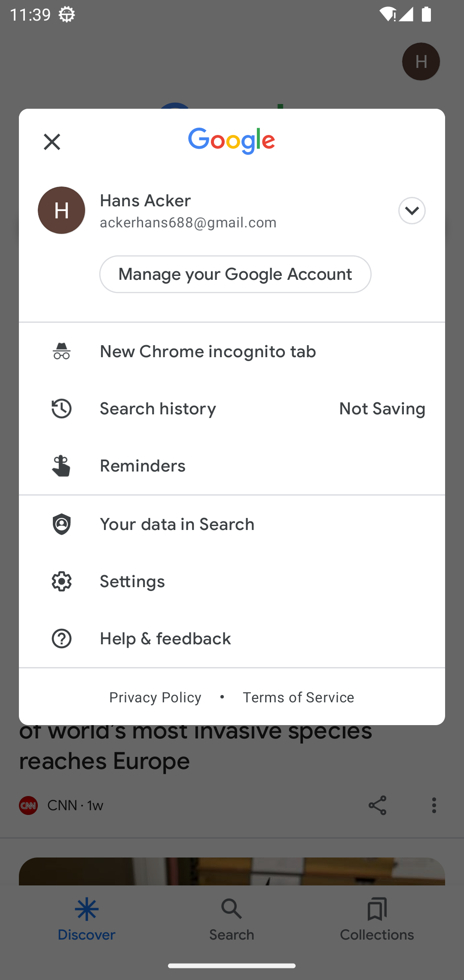Open the Settings menu entry
The image size is (464, 980).
click(x=132, y=581)
